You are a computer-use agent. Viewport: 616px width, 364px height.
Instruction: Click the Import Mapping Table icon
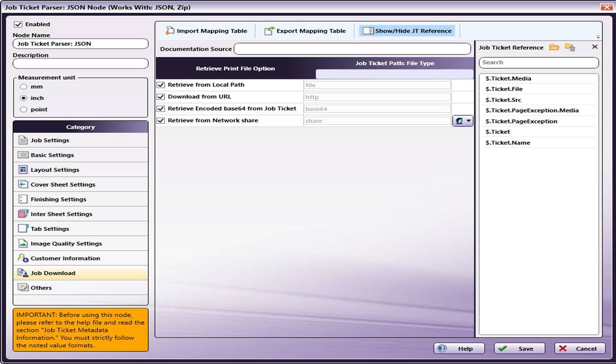tap(170, 31)
